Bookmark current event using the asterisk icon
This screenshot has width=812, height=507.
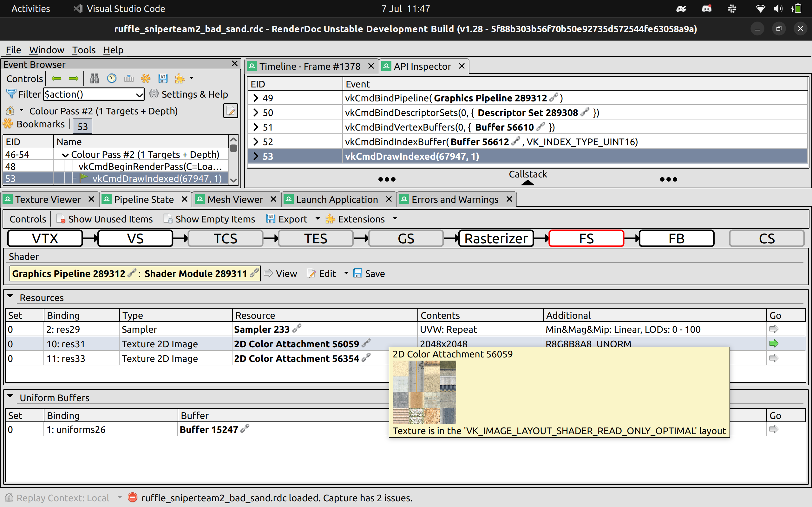point(146,78)
